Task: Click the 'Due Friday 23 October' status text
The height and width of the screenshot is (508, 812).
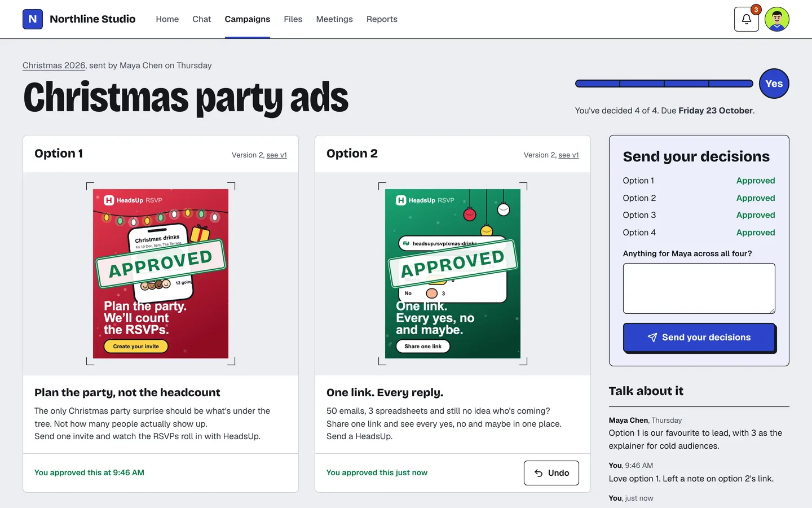Action: point(708,111)
